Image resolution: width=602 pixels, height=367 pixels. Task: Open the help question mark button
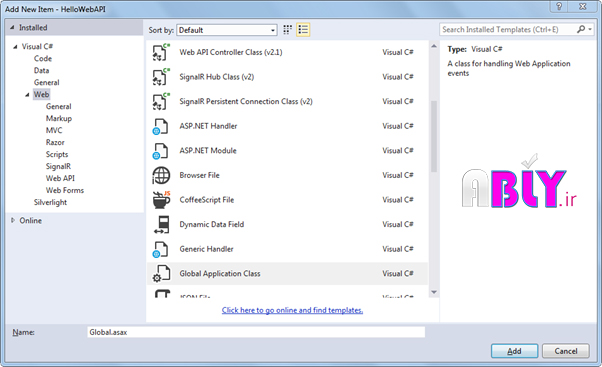(559, 7)
